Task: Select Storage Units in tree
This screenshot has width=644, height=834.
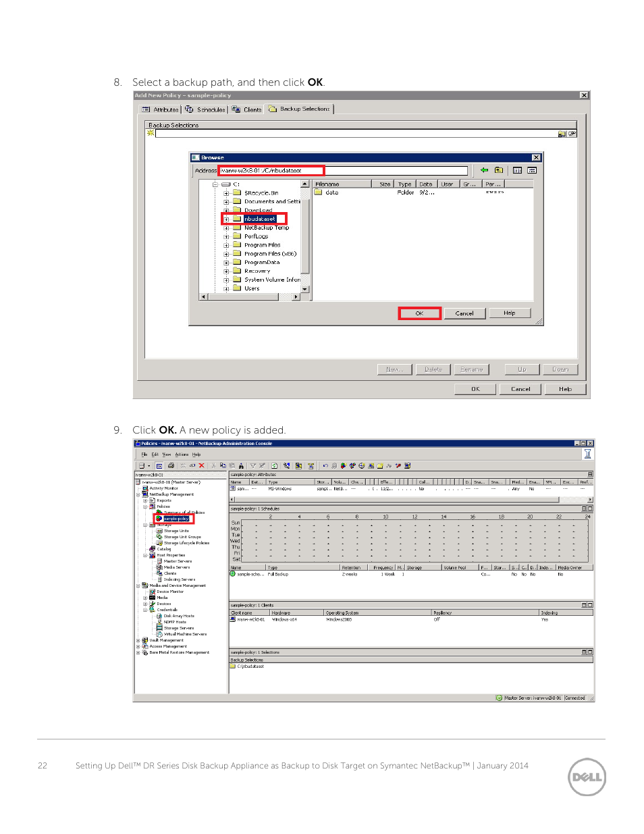Action: [x=176, y=531]
